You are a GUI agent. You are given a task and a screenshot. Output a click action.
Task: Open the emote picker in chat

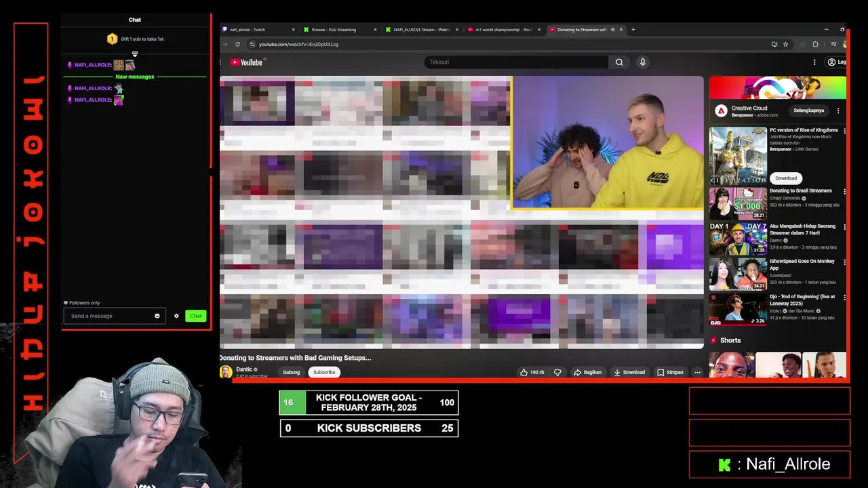coord(157,316)
